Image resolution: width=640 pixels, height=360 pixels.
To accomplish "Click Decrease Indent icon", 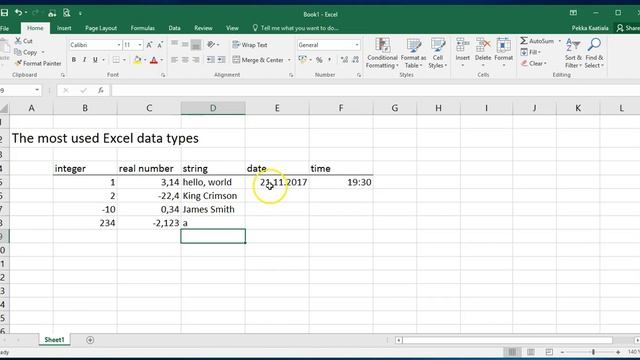I will (x=210, y=60).
